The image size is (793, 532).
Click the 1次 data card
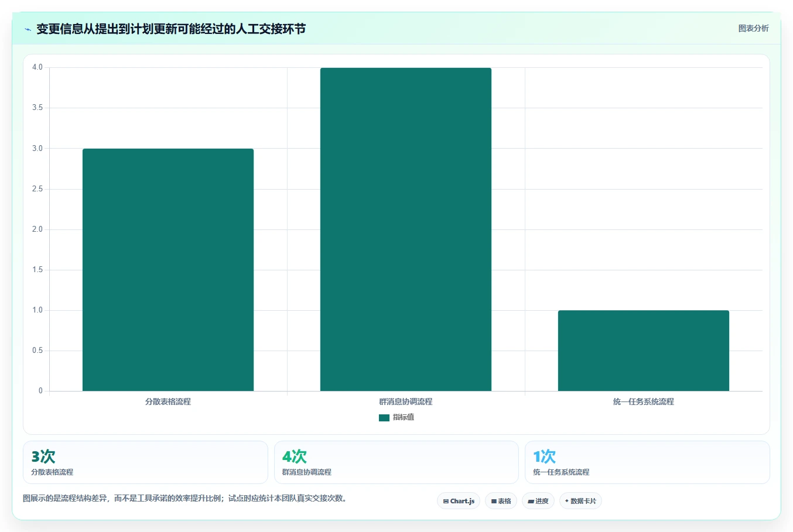(647, 462)
